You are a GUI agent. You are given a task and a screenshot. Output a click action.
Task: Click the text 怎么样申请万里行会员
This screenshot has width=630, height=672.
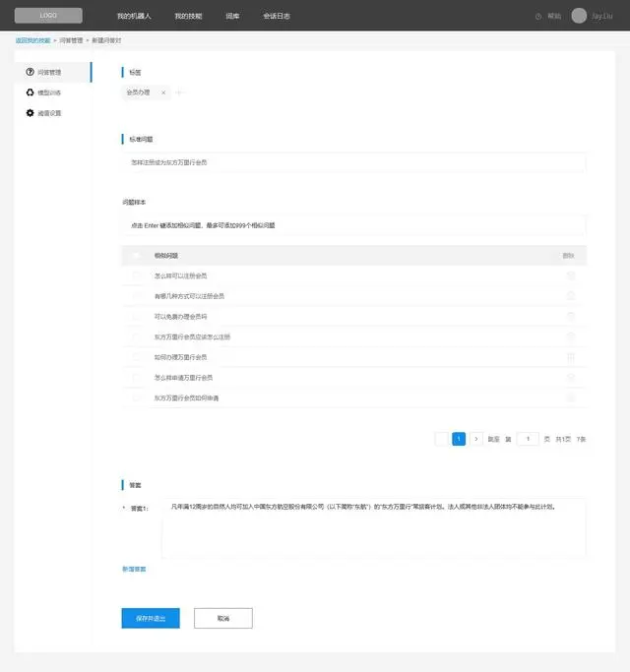183,377
